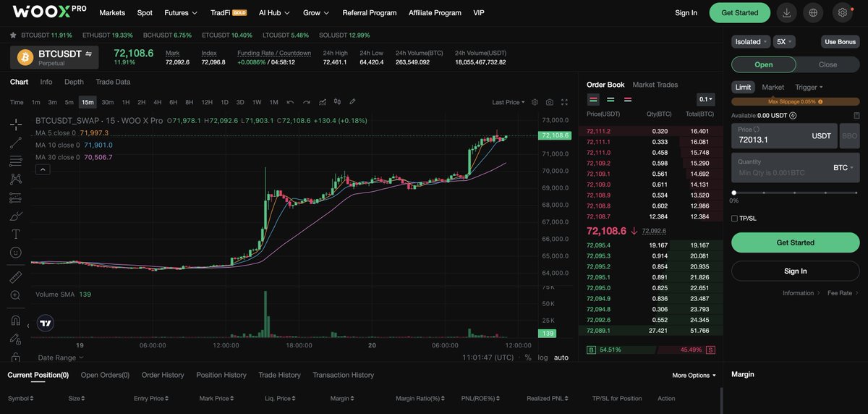868x414 pixels.
Task: Select the brush drawing tool
Action: 15,216
